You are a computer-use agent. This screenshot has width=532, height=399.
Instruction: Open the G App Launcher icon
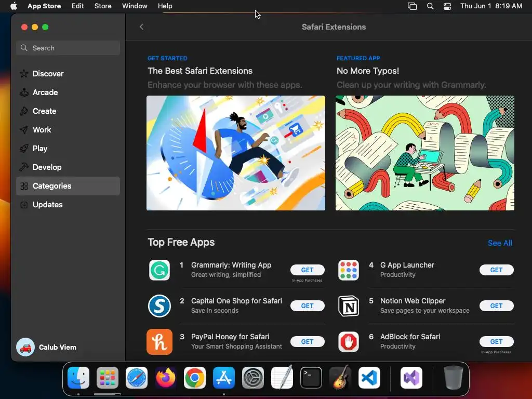(x=349, y=270)
